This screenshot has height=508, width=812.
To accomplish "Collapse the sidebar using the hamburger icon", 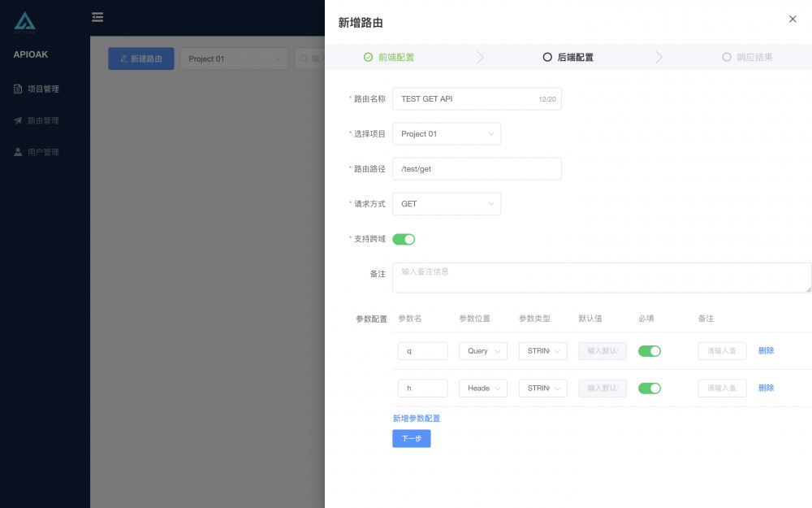I will coord(97,16).
